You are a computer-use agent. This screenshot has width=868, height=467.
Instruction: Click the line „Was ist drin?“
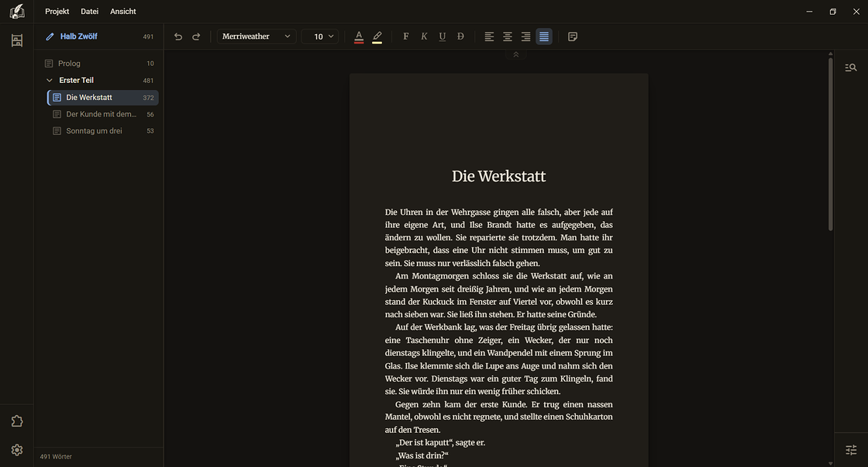(x=422, y=455)
